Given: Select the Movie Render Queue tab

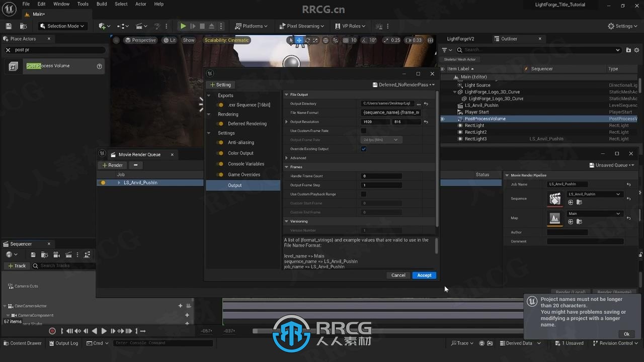Looking at the screenshot, I should [x=139, y=154].
